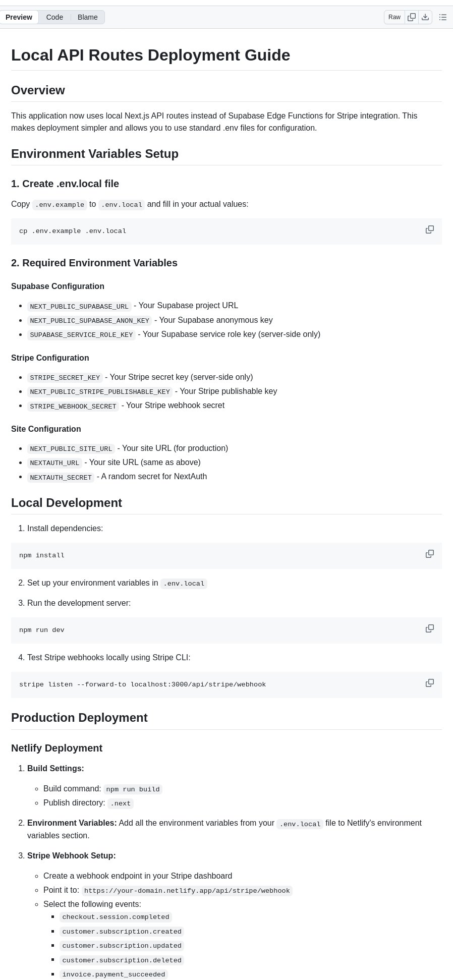The image size is (453, 980).
Task: Click the checkout.session.completed event name
Action: [116, 917]
